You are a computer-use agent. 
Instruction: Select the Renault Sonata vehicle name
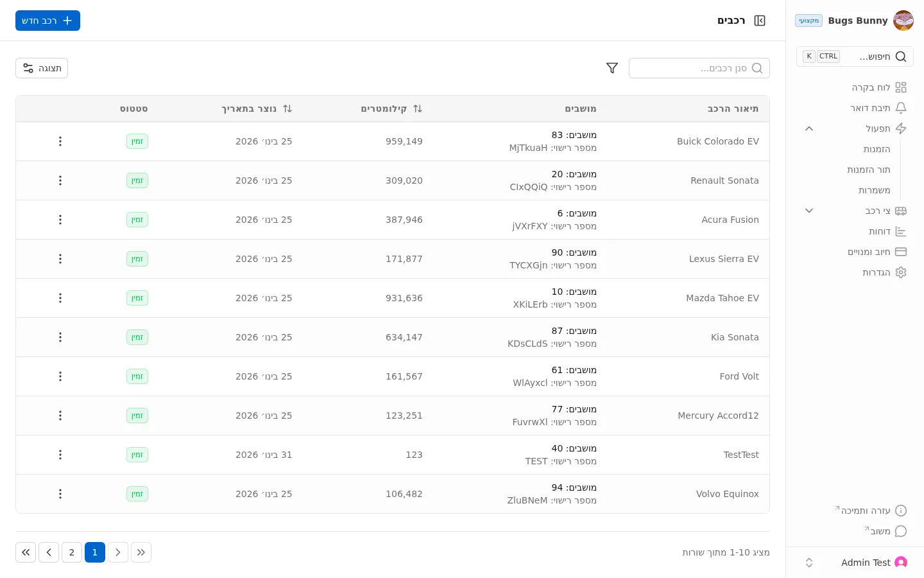pos(724,180)
